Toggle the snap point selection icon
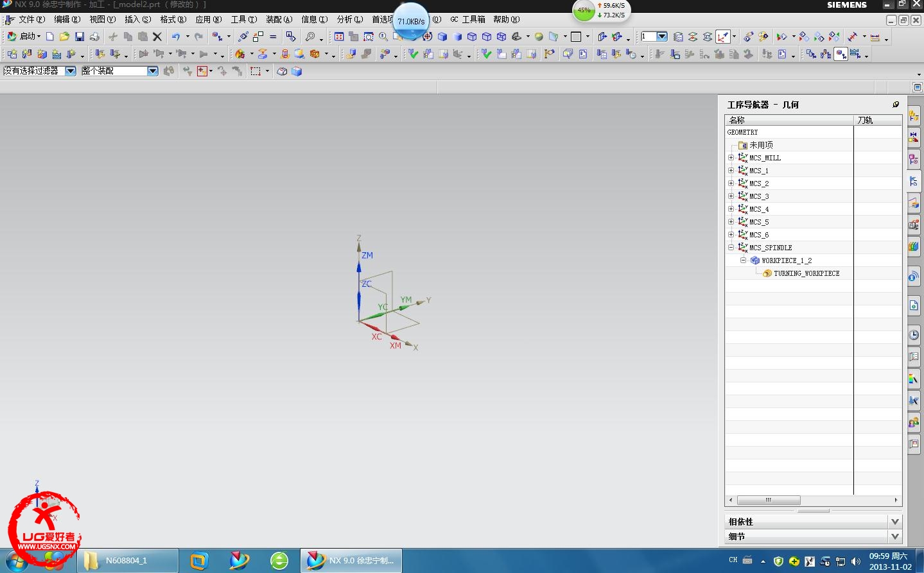The image size is (924, 573). (x=202, y=71)
